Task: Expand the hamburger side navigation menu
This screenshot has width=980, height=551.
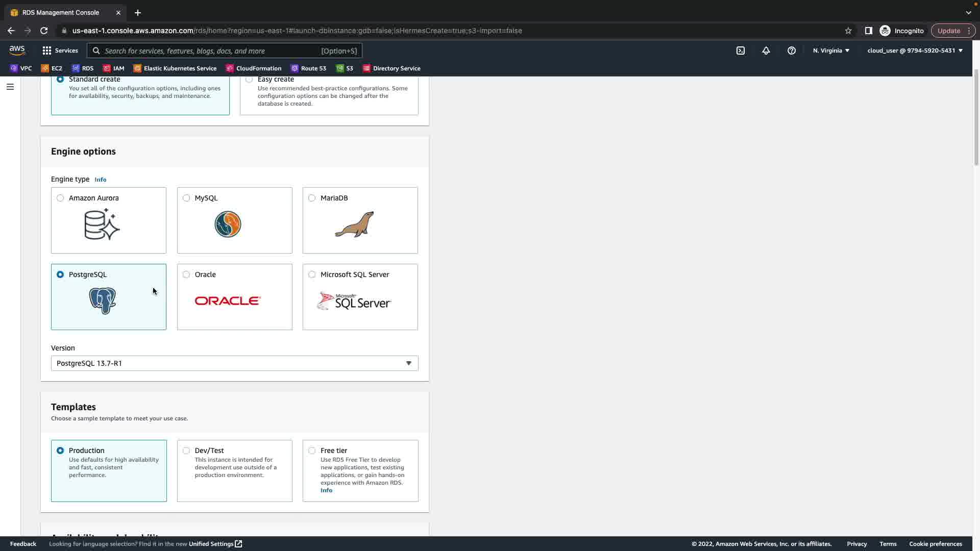Action: [10, 87]
